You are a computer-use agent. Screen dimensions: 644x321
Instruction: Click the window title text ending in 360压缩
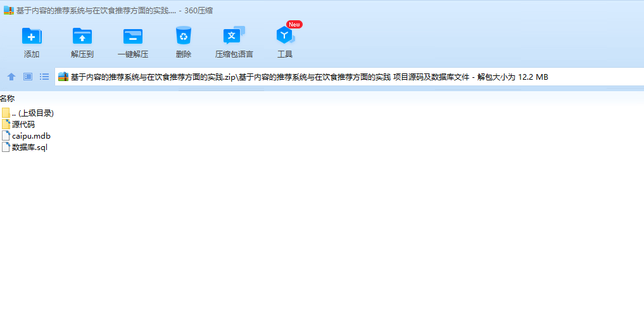click(114, 11)
